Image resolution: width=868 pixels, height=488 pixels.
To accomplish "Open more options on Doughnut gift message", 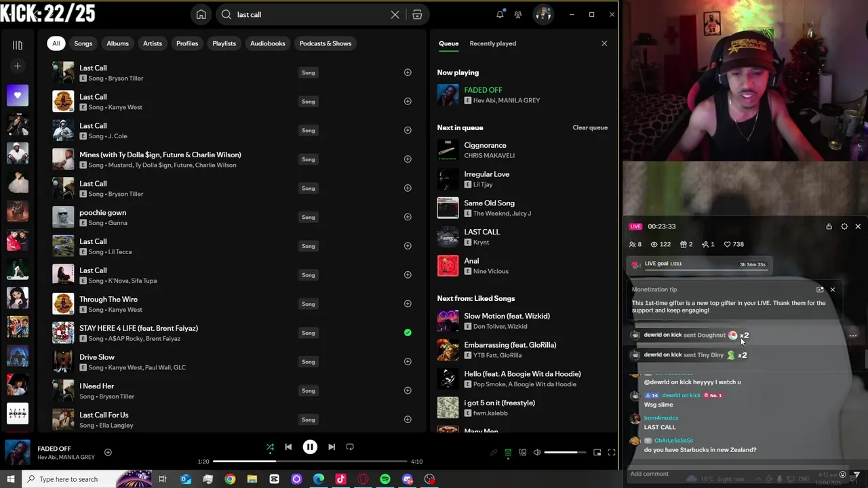I will click(x=853, y=335).
